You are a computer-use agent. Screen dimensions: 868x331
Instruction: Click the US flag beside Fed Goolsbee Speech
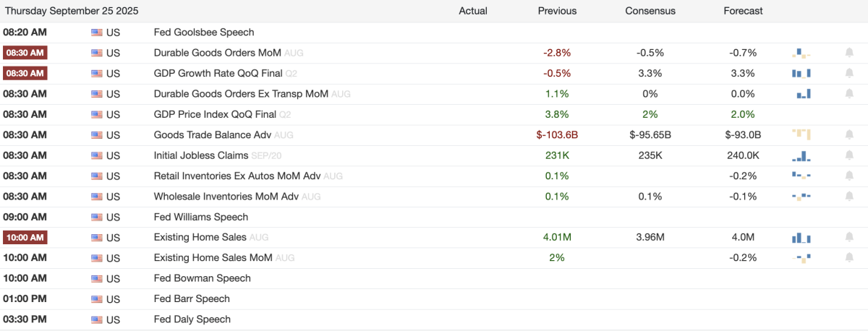97,33
